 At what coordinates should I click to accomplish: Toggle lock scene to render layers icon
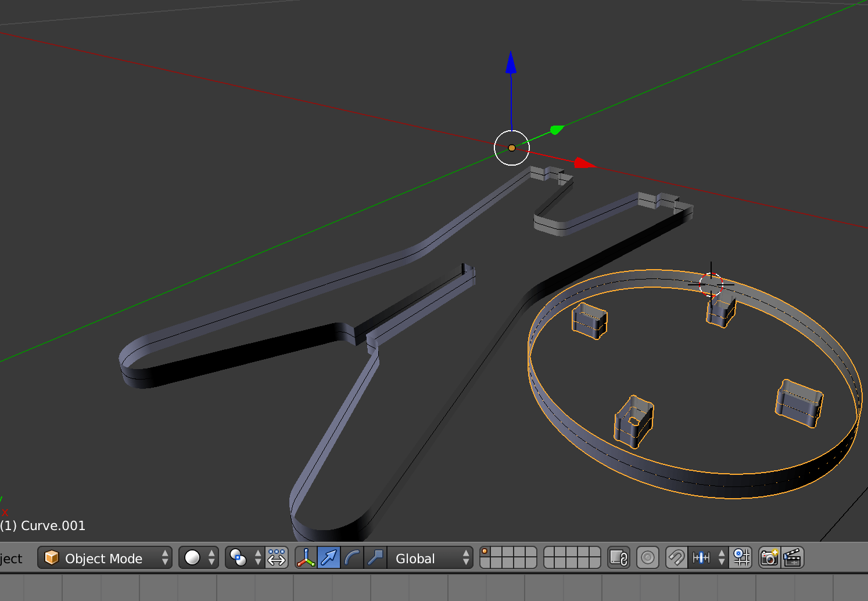pos(619,558)
